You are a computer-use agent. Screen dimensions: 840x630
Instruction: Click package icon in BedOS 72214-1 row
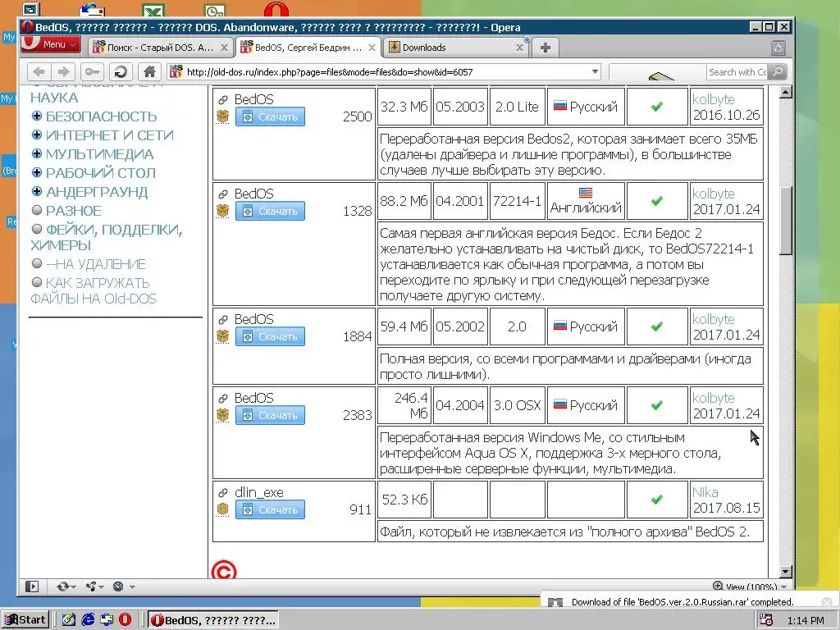coord(222,211)
